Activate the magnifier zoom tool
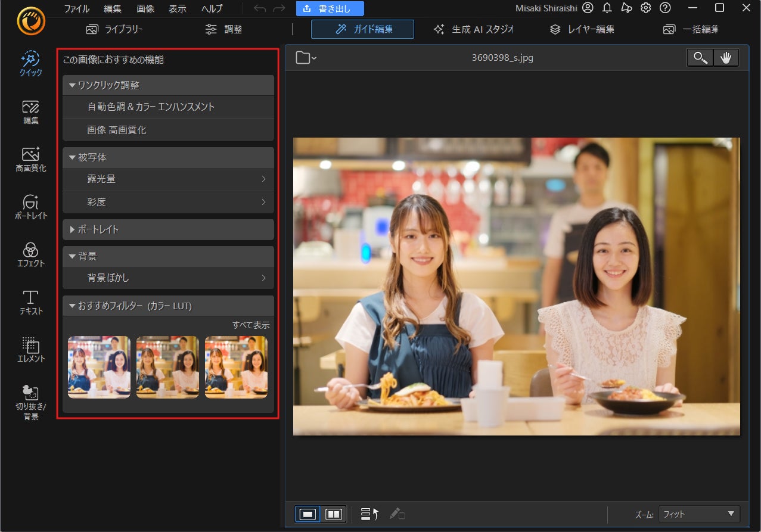Image resolution: width=761 pixels, height=532 pixels. tap(700, 58)
